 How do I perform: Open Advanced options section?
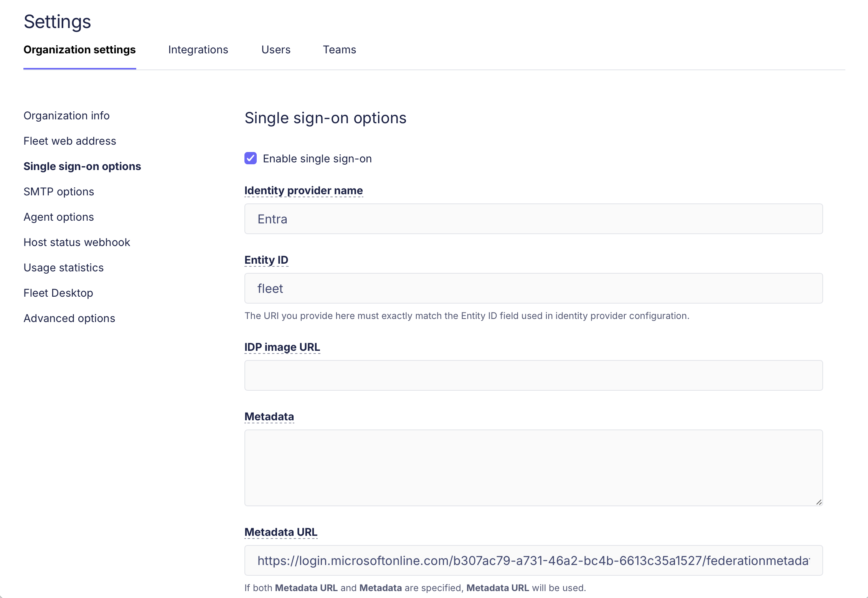tap(69, 318)
